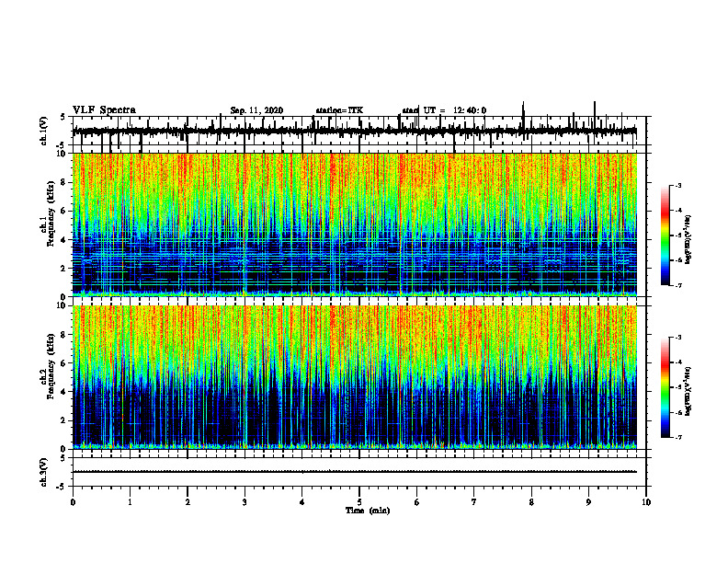The width and height of the screenshot is (728, 563).
Task: Click time axis tick label "3"
Action: point(245,502)
